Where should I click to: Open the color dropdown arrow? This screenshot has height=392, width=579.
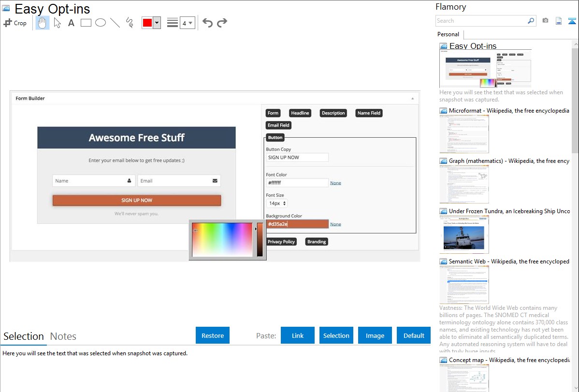(157, 23)
